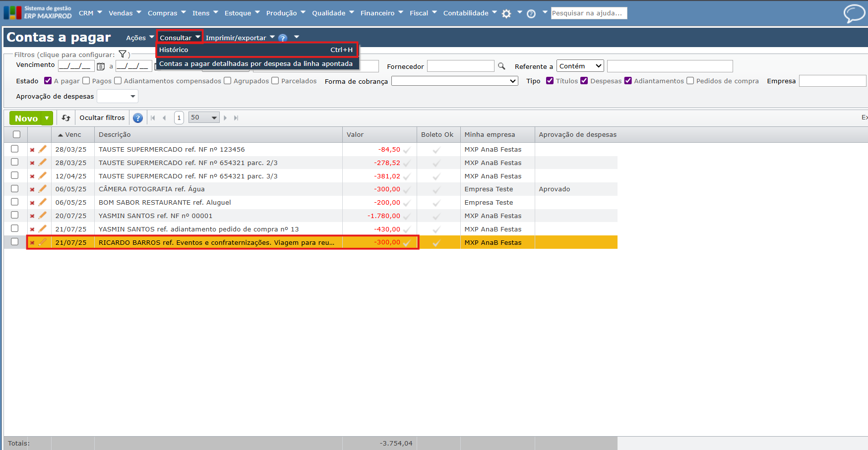Viewport: 868px width, 450px height.
Task: Click the Empresa filter input field
Action: [x=833, y=81]
